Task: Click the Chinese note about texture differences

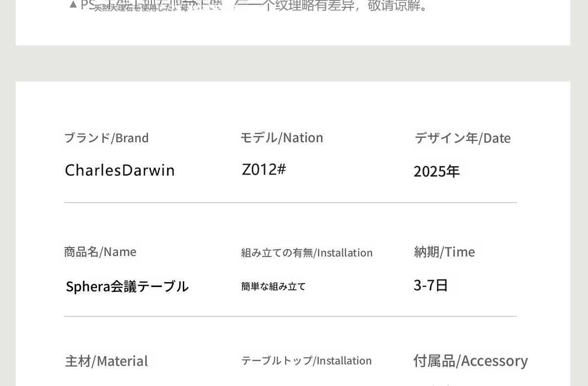Action: point(343,5)
